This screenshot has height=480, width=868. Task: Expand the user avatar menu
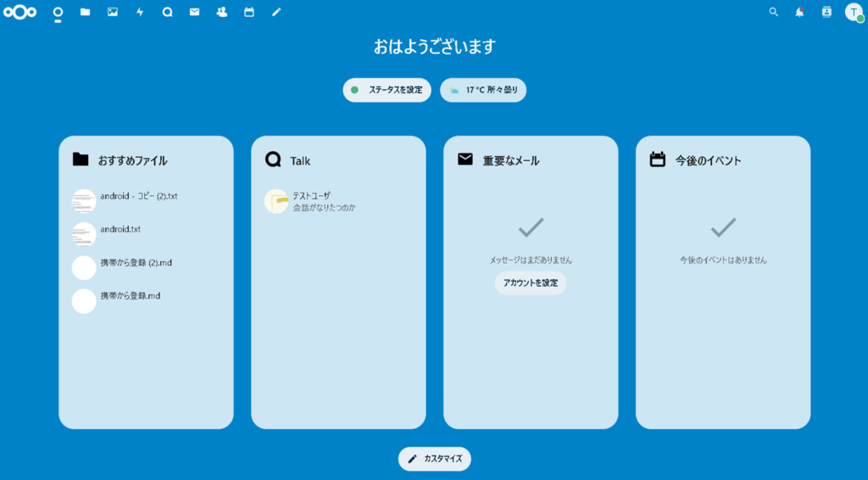(854, 12)
